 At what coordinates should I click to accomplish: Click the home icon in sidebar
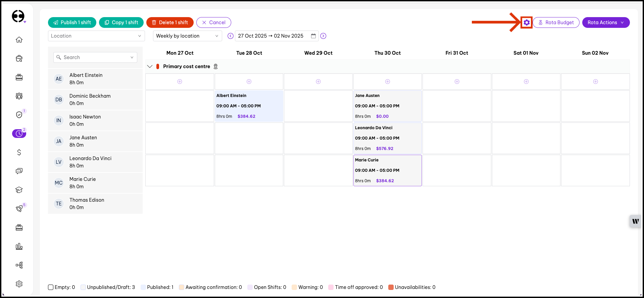click(19, 40)
